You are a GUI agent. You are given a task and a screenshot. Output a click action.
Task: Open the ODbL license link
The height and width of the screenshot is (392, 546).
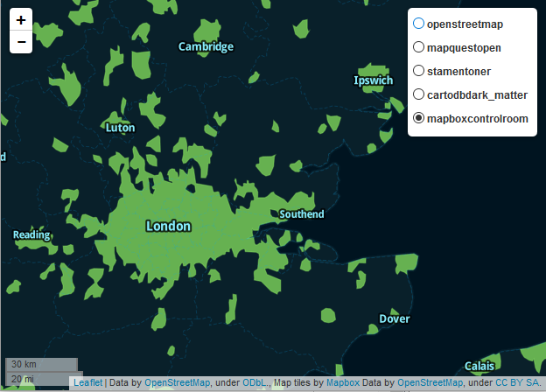255,382
